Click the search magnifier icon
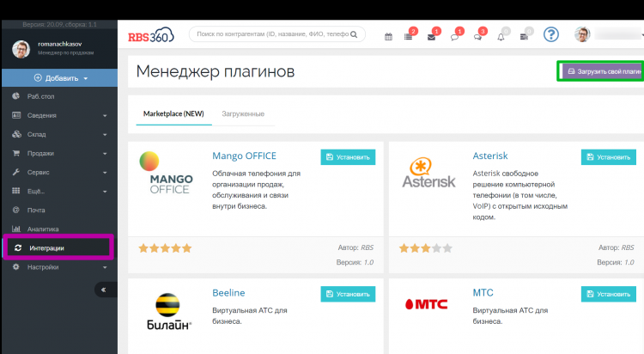Viewport: 644px width, 354px height. point(354,34)
